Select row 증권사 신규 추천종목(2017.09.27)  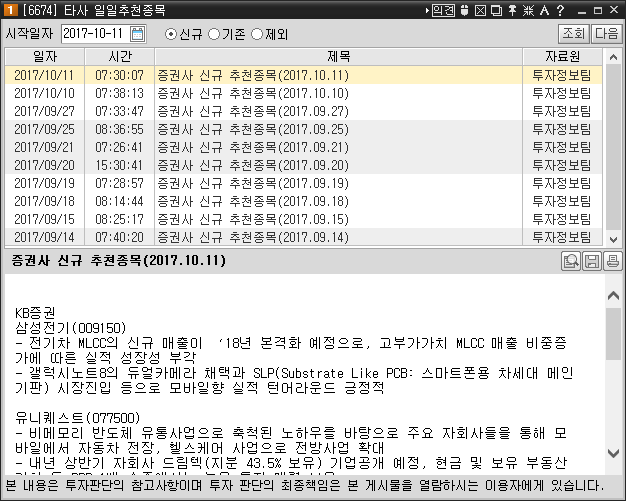click(x=303, y=111)
